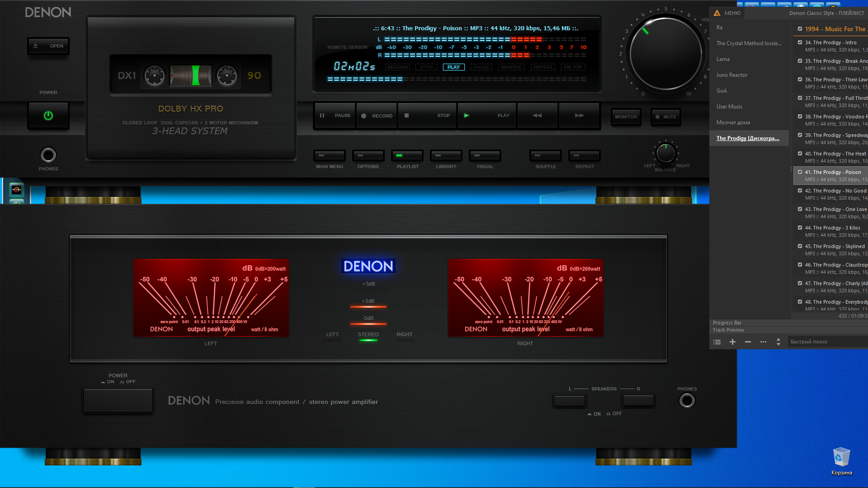
Task: Click the Track Preview label in the playlist
Action: point(728,330)
